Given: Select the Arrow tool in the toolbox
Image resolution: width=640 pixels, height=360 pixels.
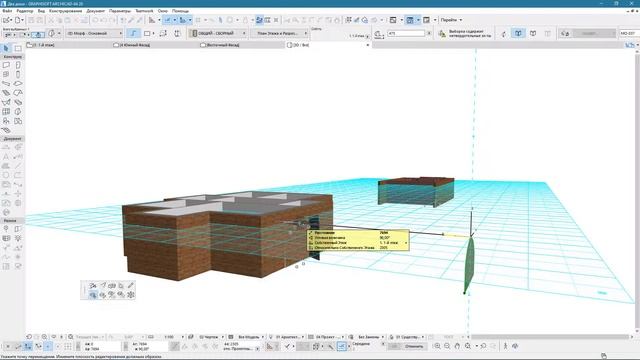Looking at the screenshot, I should click(x=6, y=48).
